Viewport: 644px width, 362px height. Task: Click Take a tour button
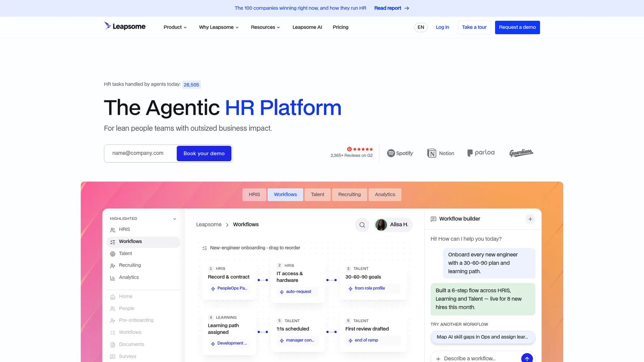point(474,27)
